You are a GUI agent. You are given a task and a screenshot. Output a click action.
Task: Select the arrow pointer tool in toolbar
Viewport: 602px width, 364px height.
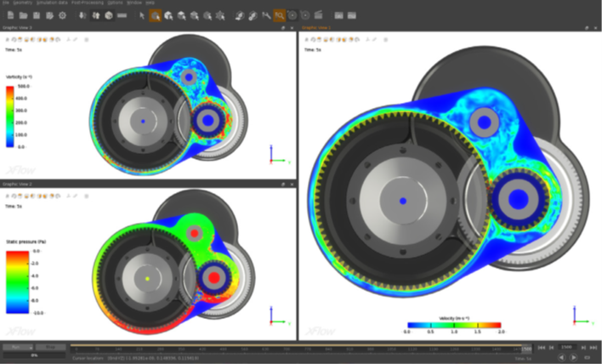(x=143, y=16)
